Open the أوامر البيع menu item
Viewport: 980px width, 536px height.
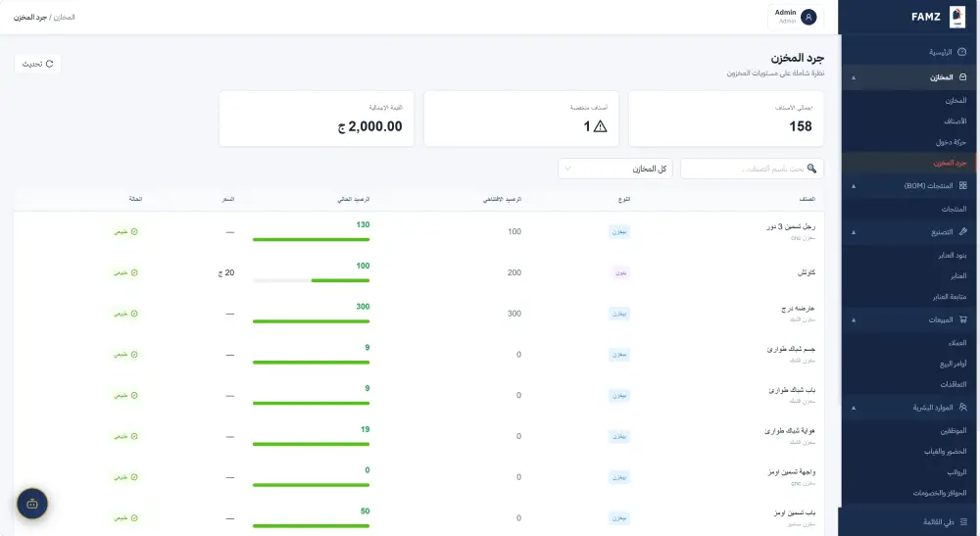[x=908, y=364]
